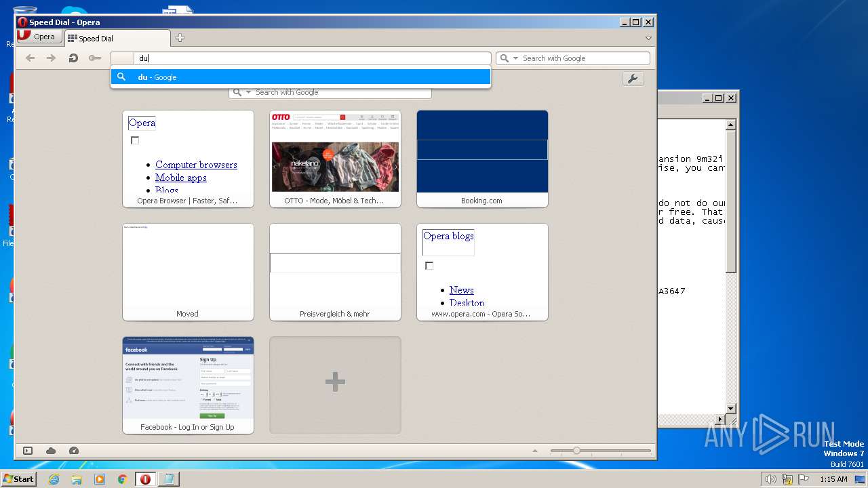Open Opera Turbo speedometer icon
The width and height of the screenshot is (868, 488).
click(x=74, y=451)
